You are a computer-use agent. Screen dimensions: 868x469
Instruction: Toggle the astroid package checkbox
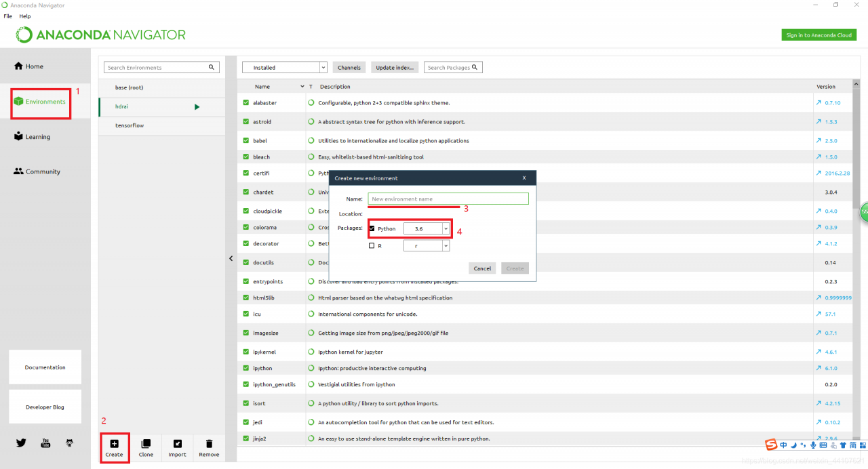pos(246,122)
